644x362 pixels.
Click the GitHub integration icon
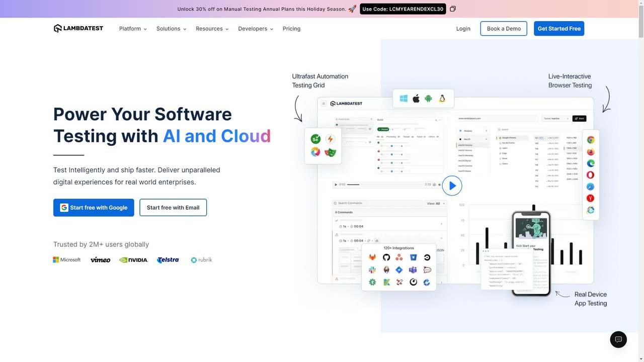coord(386,257)
